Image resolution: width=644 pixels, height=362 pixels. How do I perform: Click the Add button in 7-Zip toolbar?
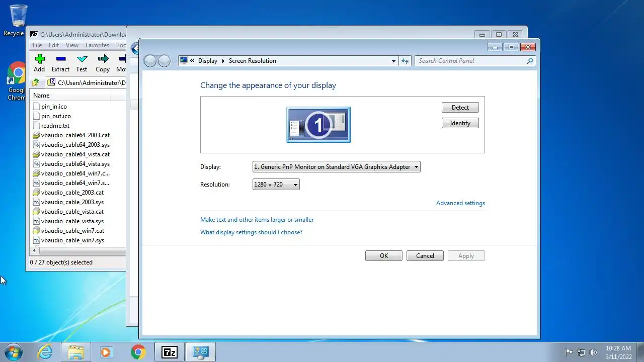click(x=39, y=63)
